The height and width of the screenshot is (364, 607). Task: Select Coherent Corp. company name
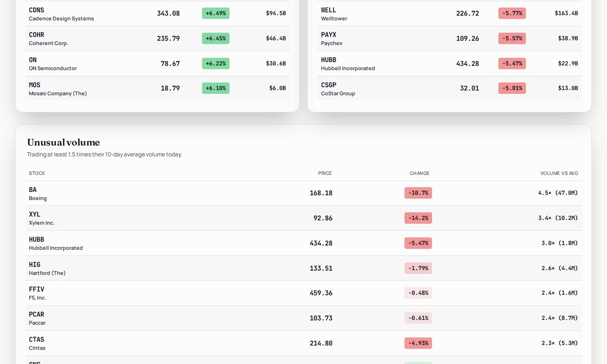[x=48, y=43]
